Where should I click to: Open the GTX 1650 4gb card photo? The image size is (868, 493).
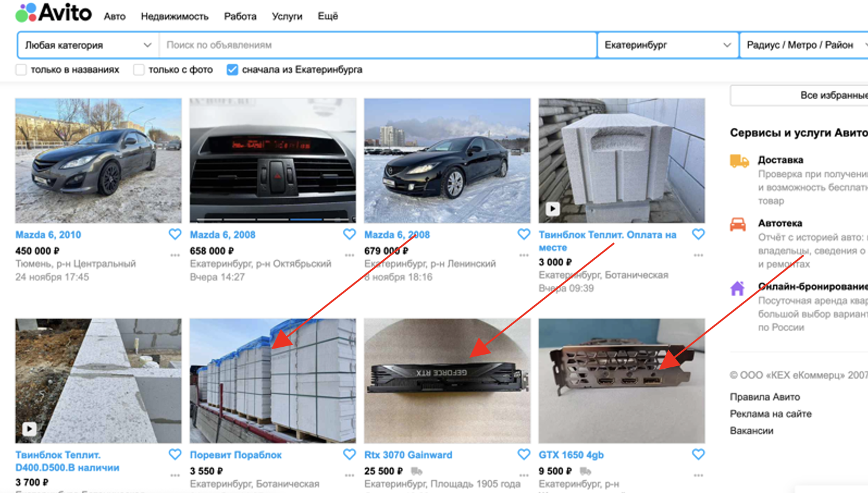tap(622, 381)
